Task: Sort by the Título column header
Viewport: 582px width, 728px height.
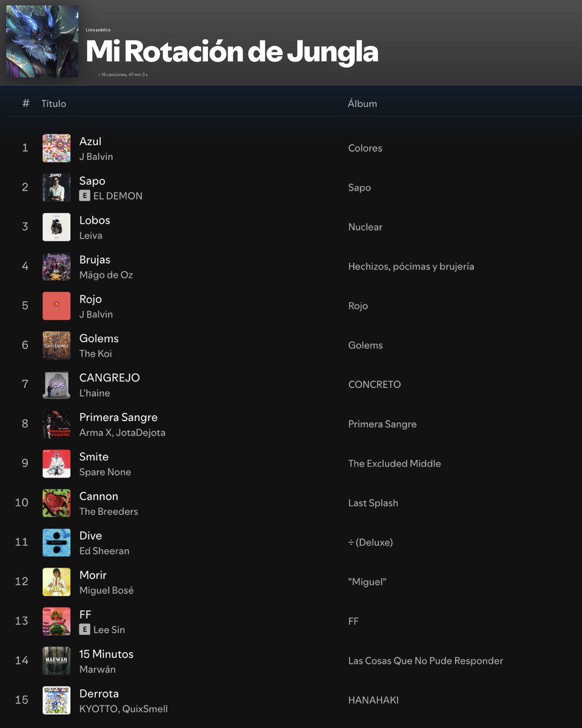Action: point(54,104)
